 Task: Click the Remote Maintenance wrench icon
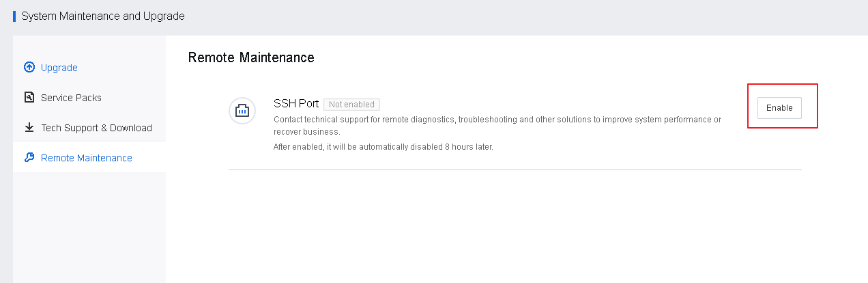click(x=29, y=157)
